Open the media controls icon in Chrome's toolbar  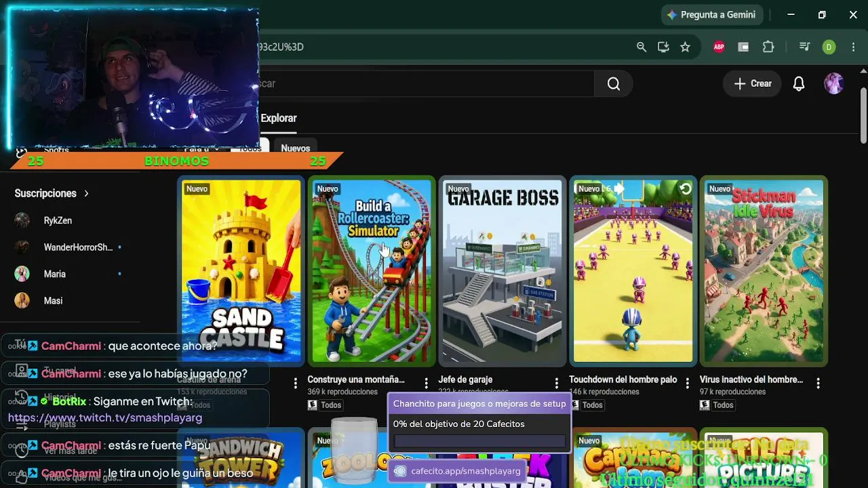804,47
